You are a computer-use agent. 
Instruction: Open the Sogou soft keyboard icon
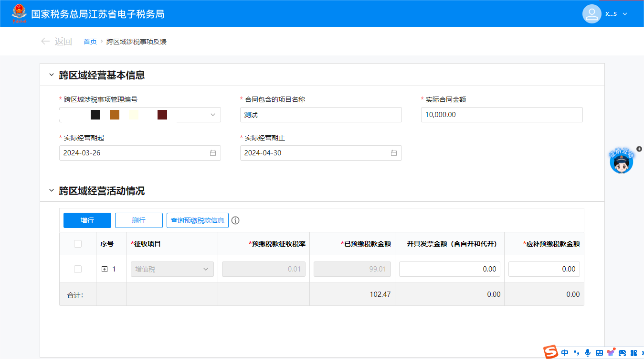point(599,353)
